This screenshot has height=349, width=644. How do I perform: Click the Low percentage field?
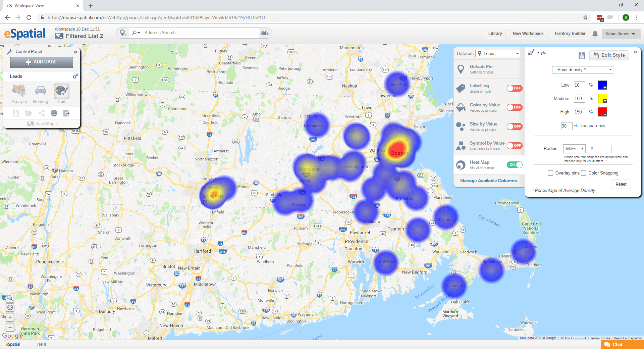(x=579, y=85)
